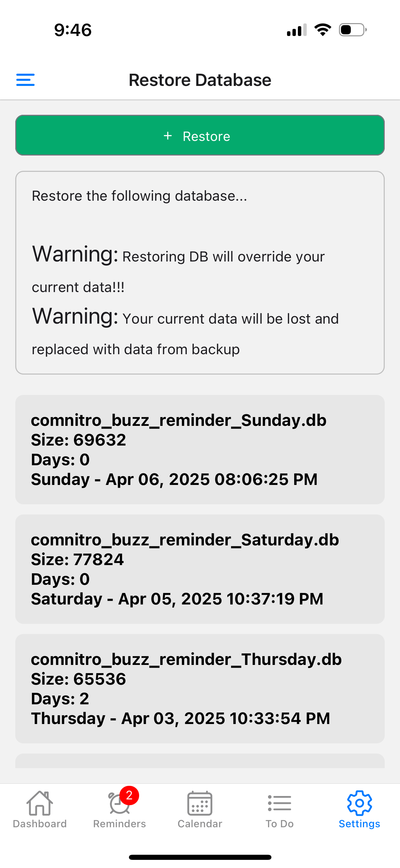Select the comnitro_buzz_reminder_Saturday.db backup
The image size is (400, 868).
pos(200,569)
